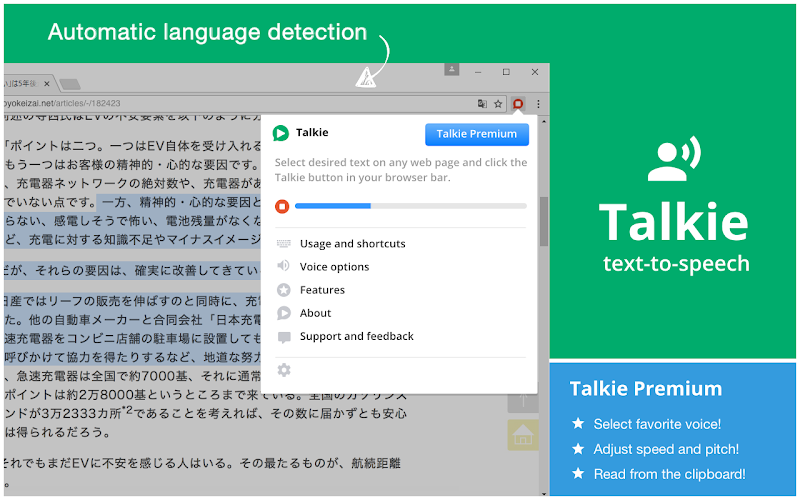Click the keyboard icon beside Usage and shortcuts

(284, 243)
